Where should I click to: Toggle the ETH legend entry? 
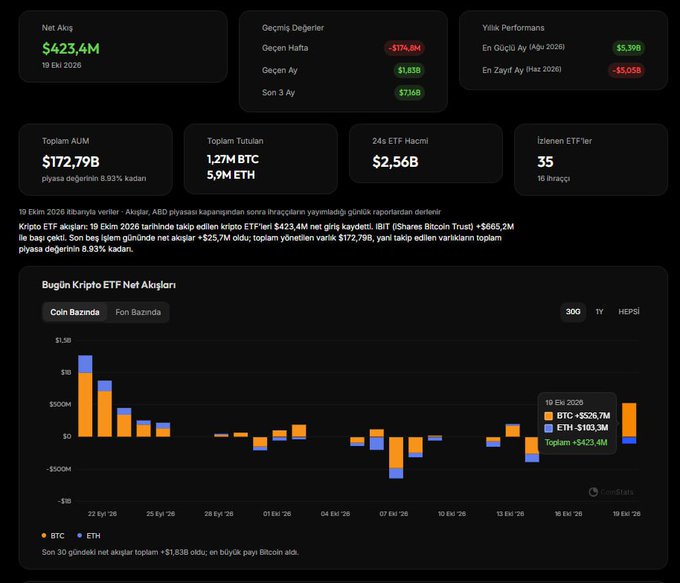tap(88, 536)
